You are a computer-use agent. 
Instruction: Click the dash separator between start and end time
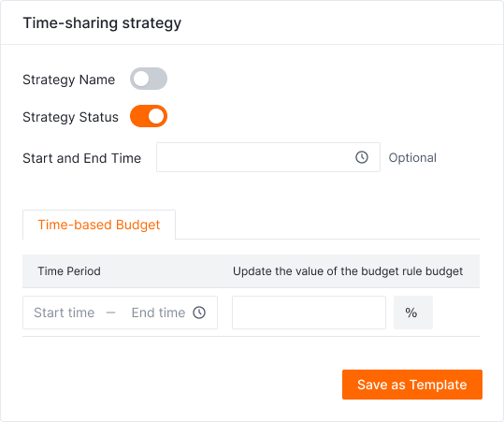pos(111,313)
